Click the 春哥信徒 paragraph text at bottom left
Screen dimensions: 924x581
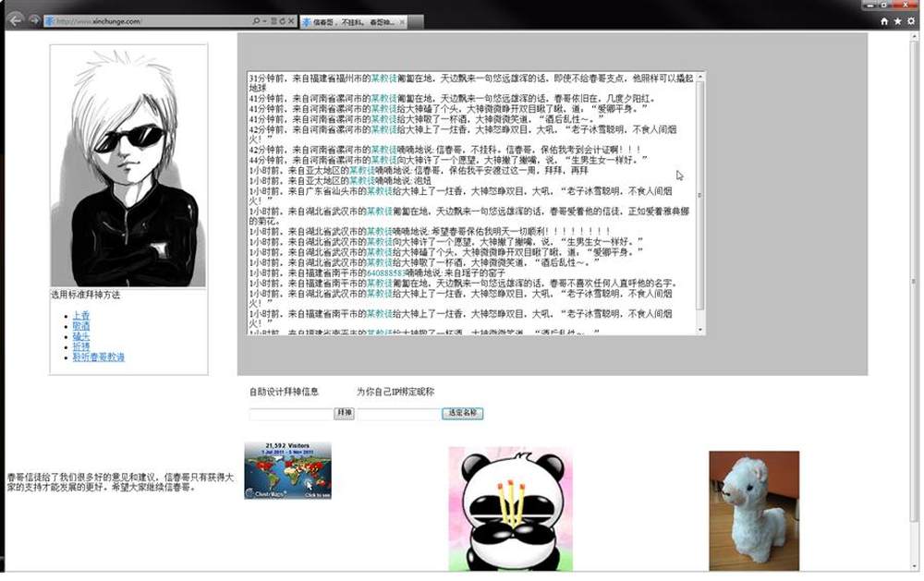tap(120, 482)
